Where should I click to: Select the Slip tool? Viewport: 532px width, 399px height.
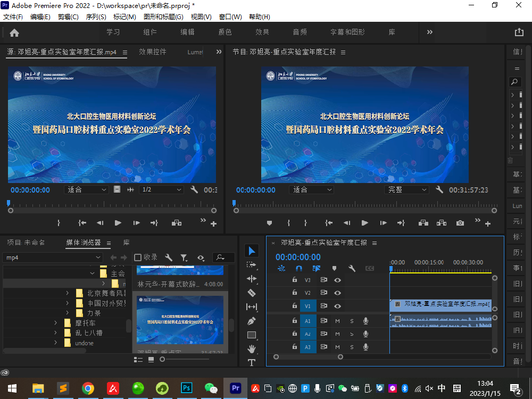coord(252,307)
